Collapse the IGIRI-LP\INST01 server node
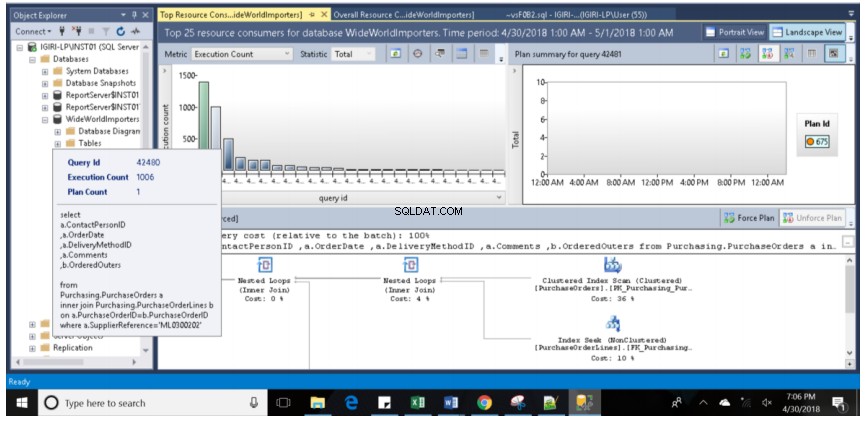The image size is (865, 422). tap(20, 47)
